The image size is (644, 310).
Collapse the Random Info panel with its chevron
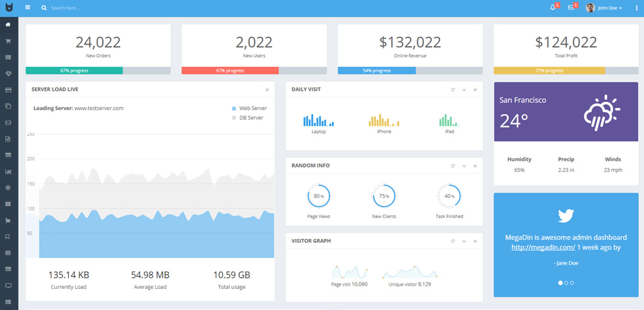click(464, 166)
